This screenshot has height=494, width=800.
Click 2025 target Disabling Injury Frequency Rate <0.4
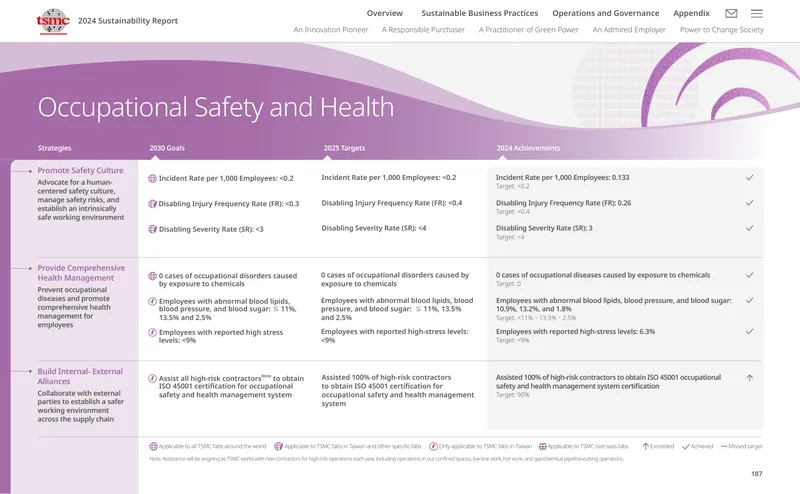pos(392,203)
